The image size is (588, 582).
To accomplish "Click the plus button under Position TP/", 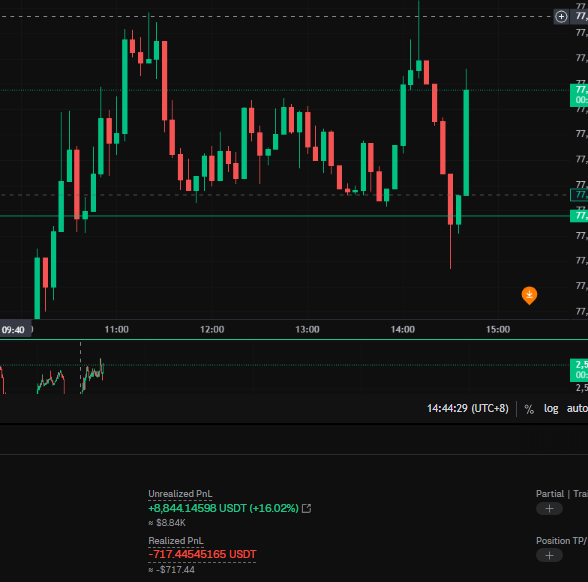I will click(549, 555).
